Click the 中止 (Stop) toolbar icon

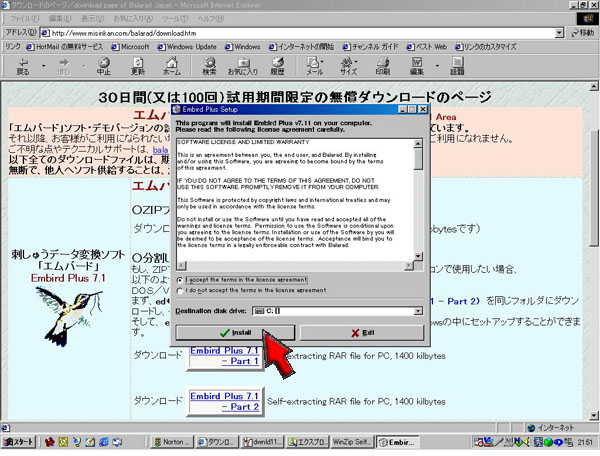(104, 66)
